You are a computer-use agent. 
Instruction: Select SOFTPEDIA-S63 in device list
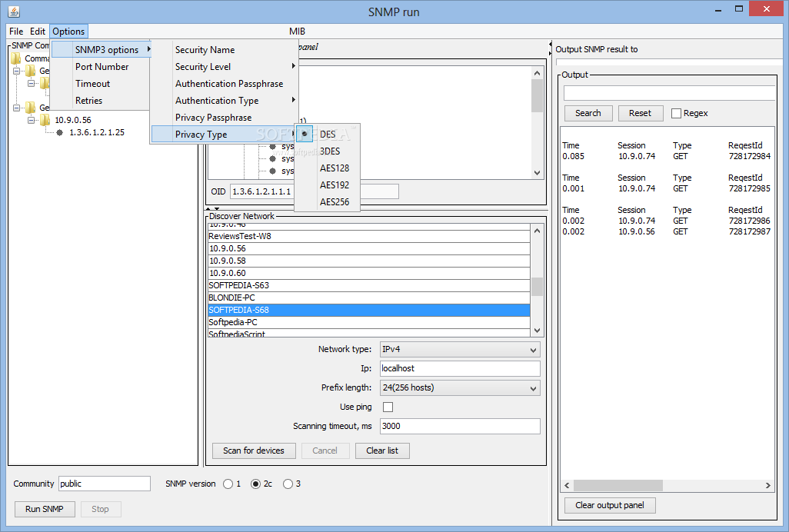[369, 286]
